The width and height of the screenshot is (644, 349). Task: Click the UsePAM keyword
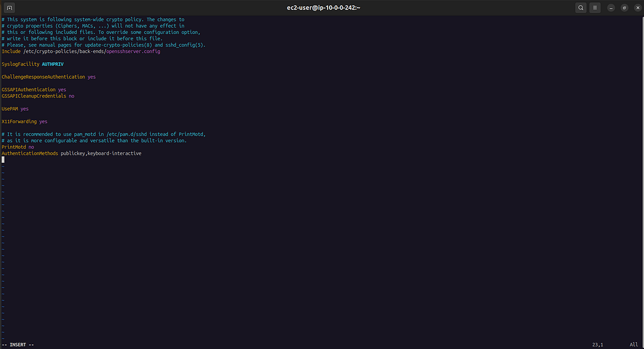pos(10,109)
